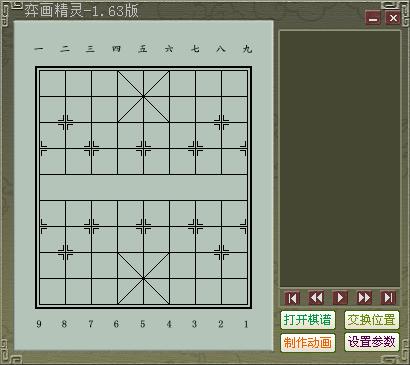The width and height of the screenshot is (410, 365).
Task: Click the column label 一 above the board
Action: (x=39, y=49)
